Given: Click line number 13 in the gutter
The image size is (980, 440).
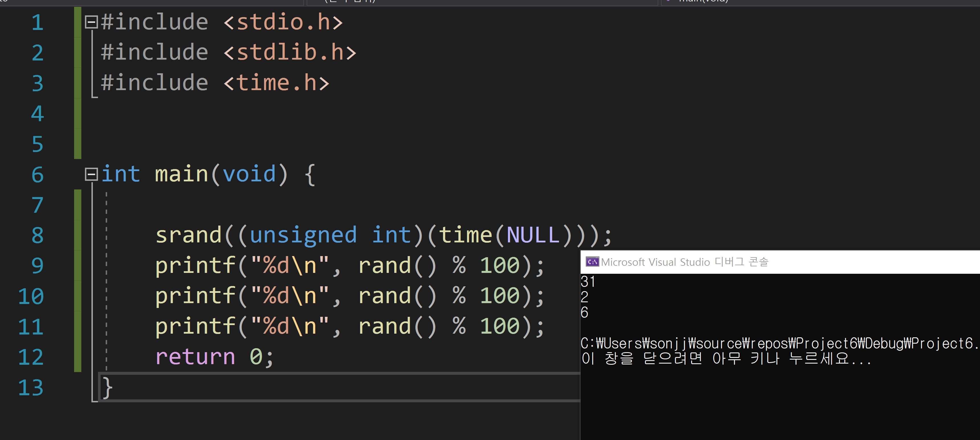Looking at the screenshot, I should pos(31,388).
